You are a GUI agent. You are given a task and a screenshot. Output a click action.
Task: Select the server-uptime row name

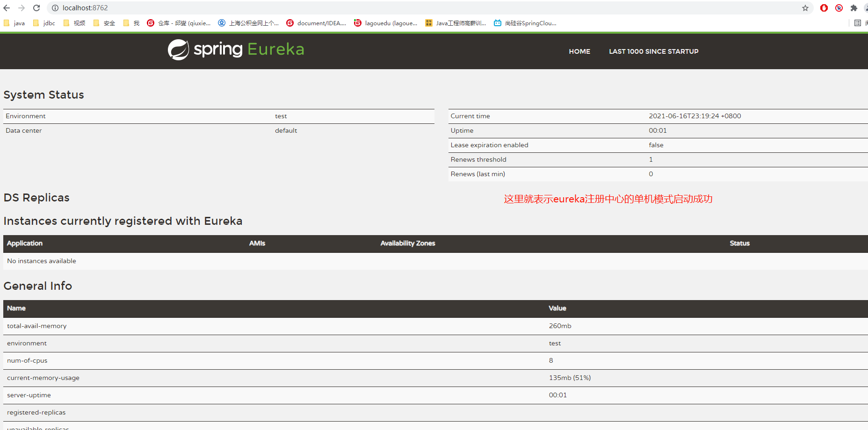tap(29, 395)
